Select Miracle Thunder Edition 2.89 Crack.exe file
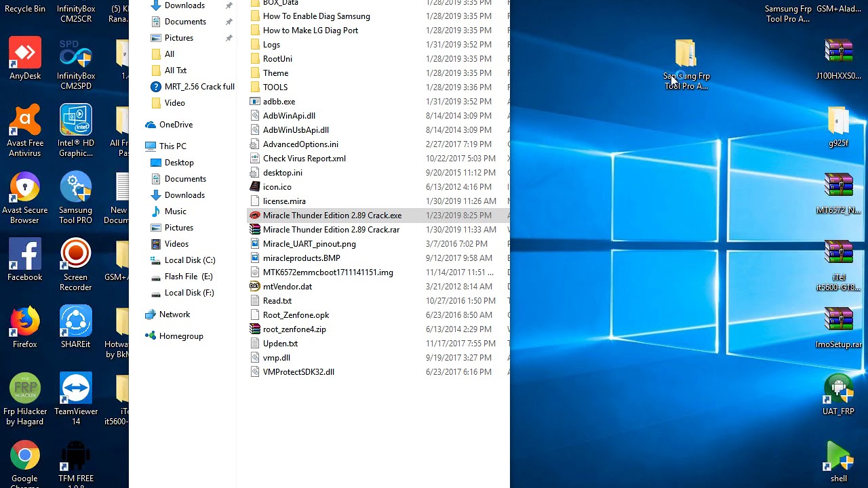The height and width of the screenshot is (488, 868). pyautogui.click(x=332, y=216)
